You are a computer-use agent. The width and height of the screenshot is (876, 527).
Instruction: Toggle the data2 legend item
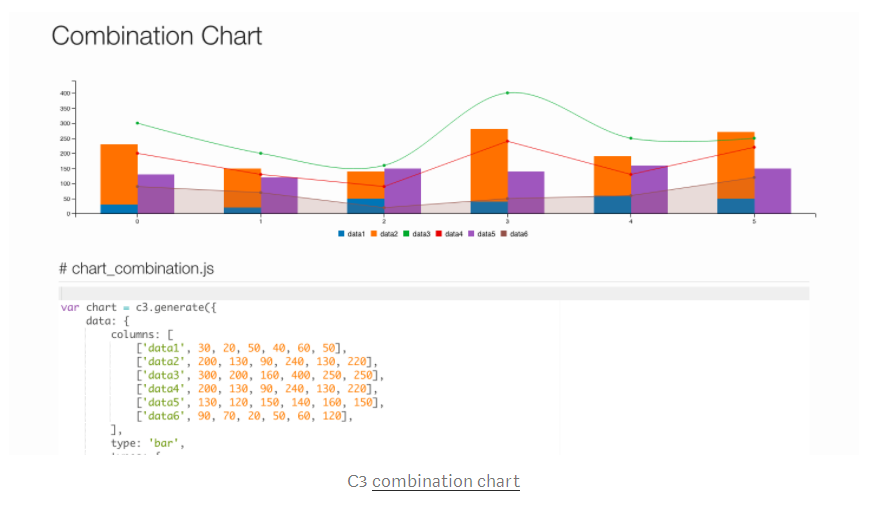coord(389,233)
